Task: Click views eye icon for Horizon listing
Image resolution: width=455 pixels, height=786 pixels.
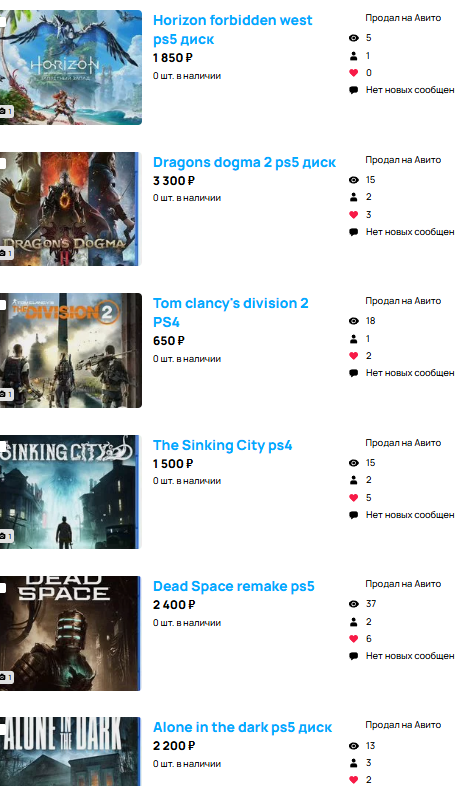Action: tap(354, 38)
